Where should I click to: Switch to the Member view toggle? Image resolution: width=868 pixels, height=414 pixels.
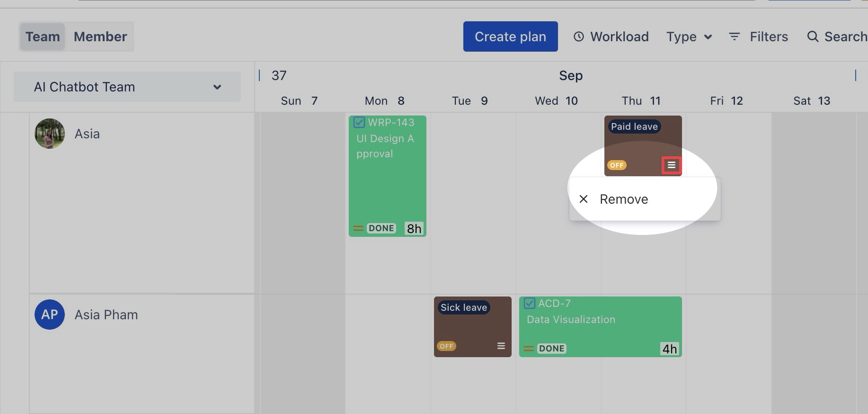[100, 36]
